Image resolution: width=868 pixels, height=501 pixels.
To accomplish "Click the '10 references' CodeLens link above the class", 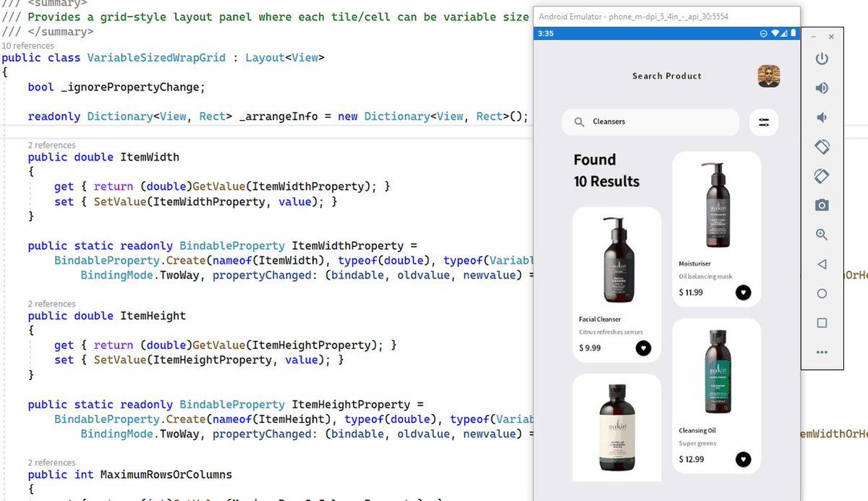I will point(27,46).
